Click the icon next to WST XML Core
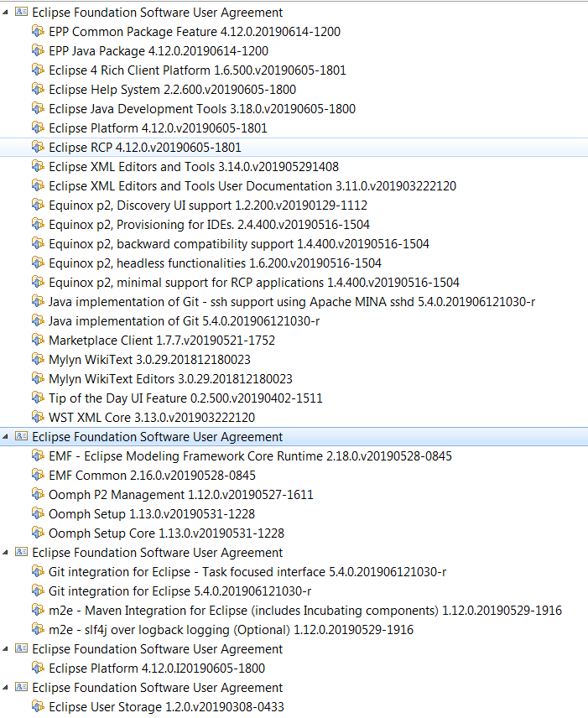This screenshot has height=718, width=588. coord(37,417)
